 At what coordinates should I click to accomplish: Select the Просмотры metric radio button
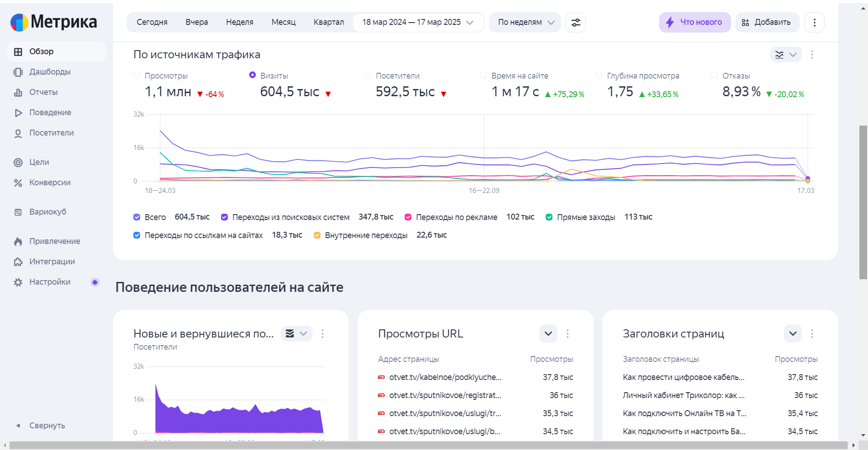(x=137, y=75)
